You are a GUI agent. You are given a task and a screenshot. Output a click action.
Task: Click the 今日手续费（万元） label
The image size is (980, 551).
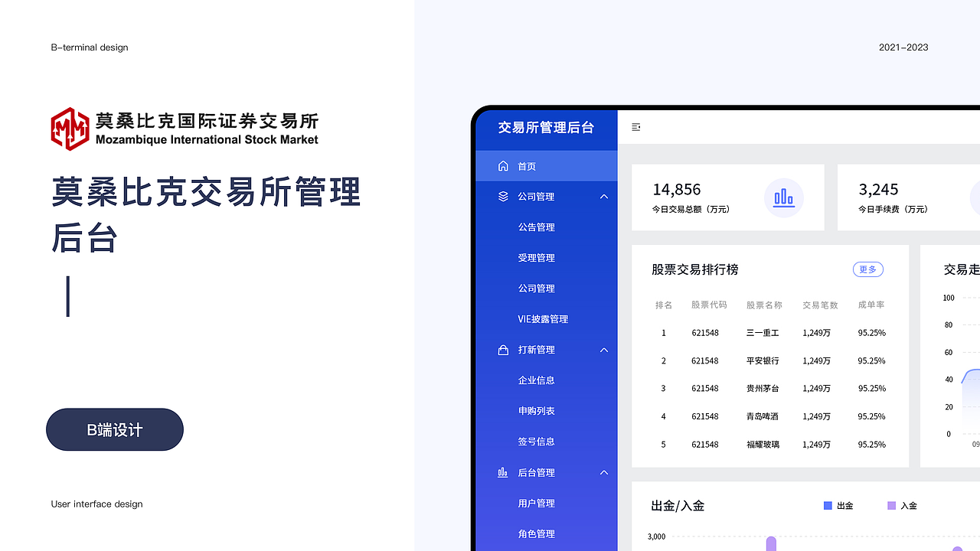point(893,209)
